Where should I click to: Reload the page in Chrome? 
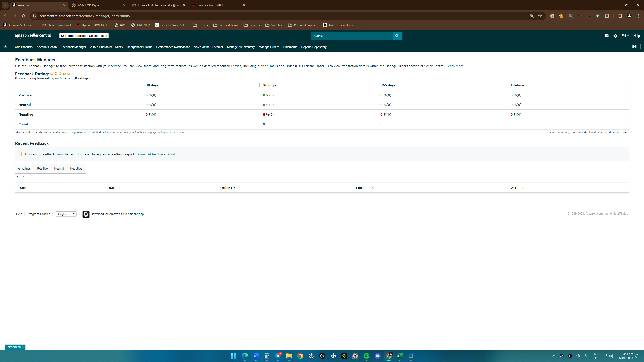tap(24, 16)
